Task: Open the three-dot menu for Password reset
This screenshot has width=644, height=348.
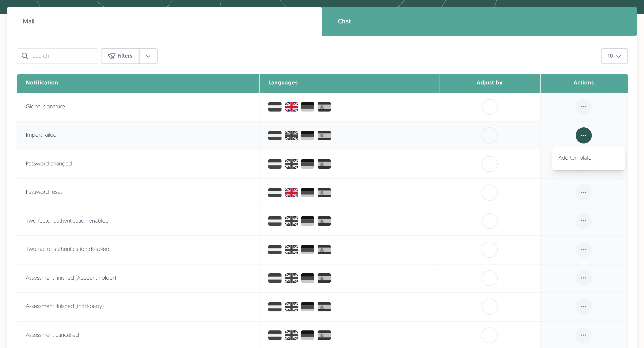Action: (584, 192)
